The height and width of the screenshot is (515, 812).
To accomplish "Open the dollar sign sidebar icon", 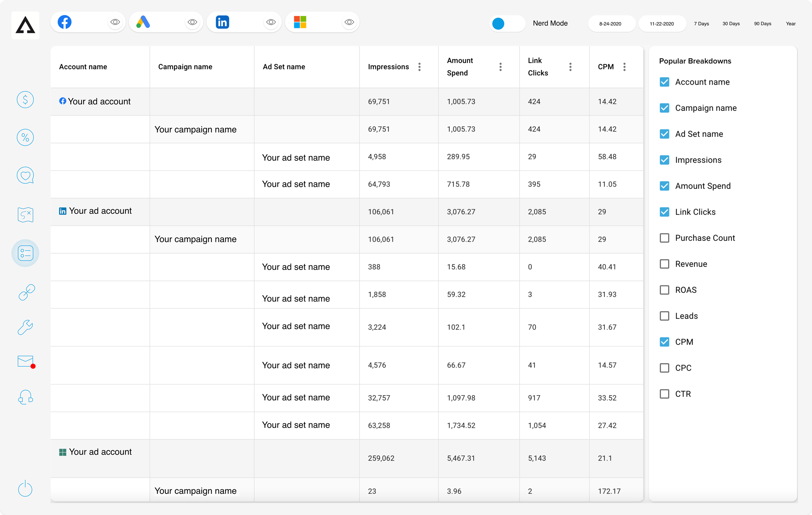I will [x=25, y=100].
